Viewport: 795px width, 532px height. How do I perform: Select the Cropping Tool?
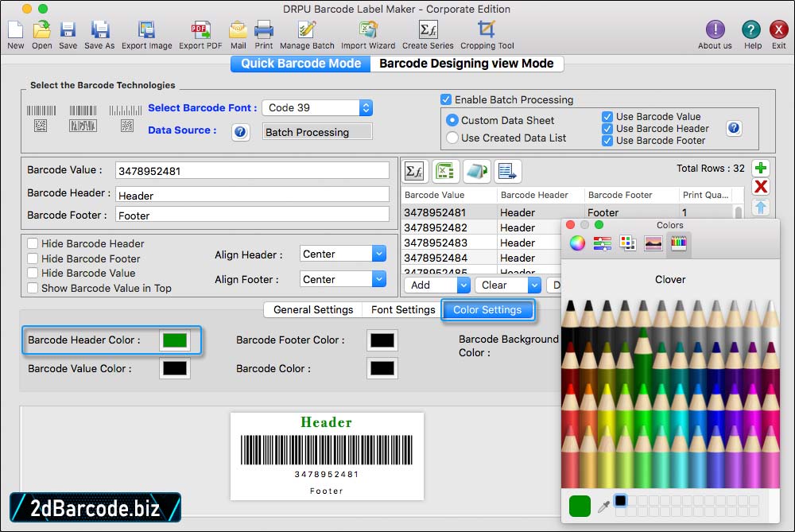tap(487, 34)
